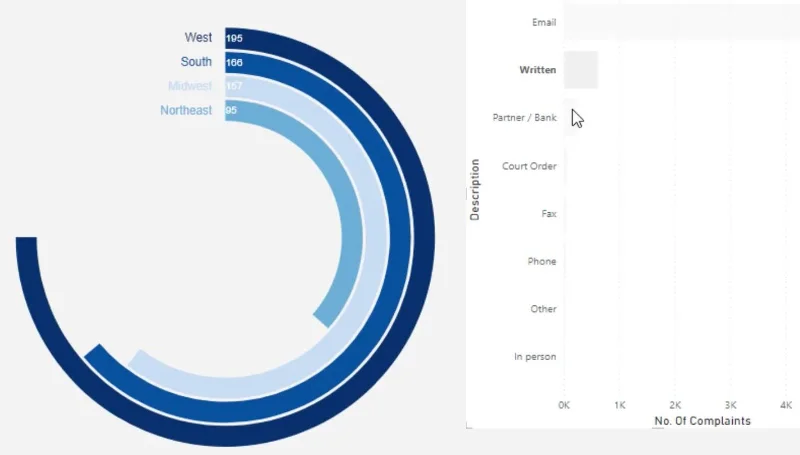Click the Description axis title
The image size is (800, 455).
pyautogui.click(x=475, y=190)
